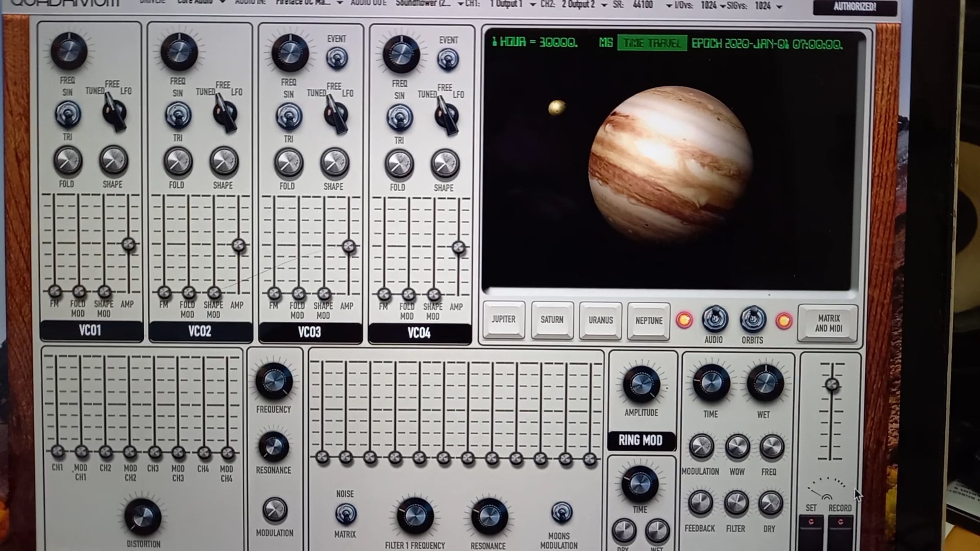The image size is (980, 551).
Task: Click RESONANCE knob beside FILTER 1 FREQUENCY
Action: point(489,517)
